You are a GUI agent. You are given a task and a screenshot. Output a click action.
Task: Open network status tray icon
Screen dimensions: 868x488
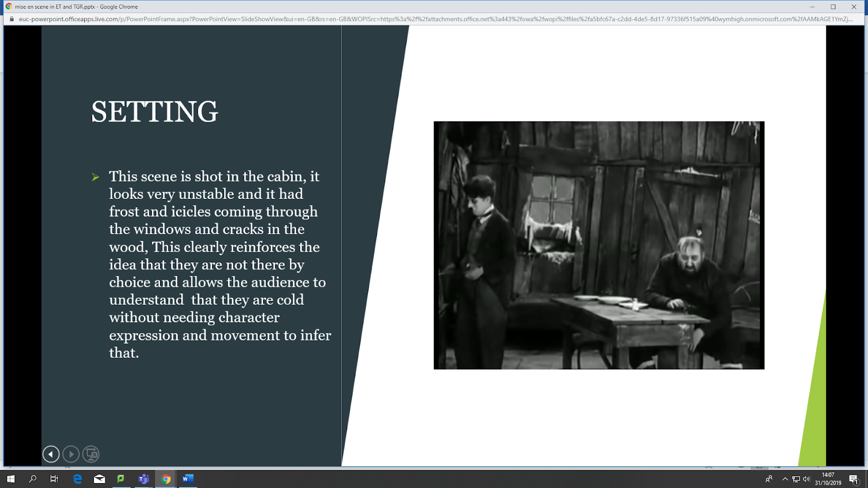[796, 479]
